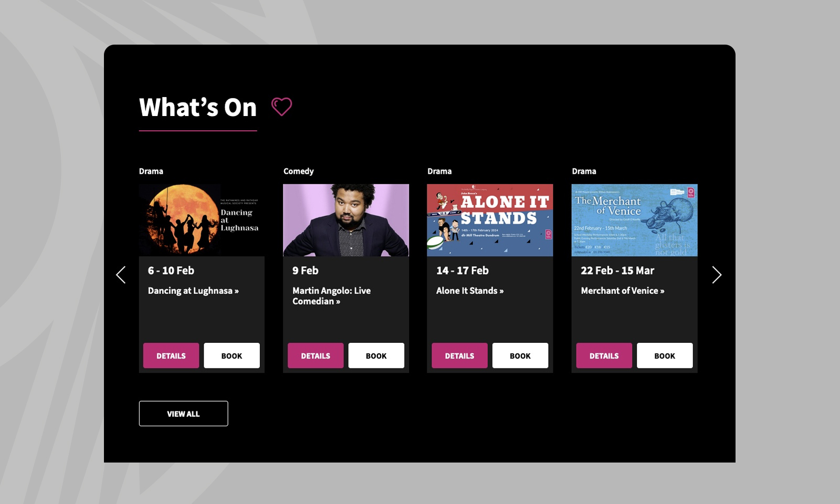Open Alone It Stands title link
The image size is (840, 504).
470,291
